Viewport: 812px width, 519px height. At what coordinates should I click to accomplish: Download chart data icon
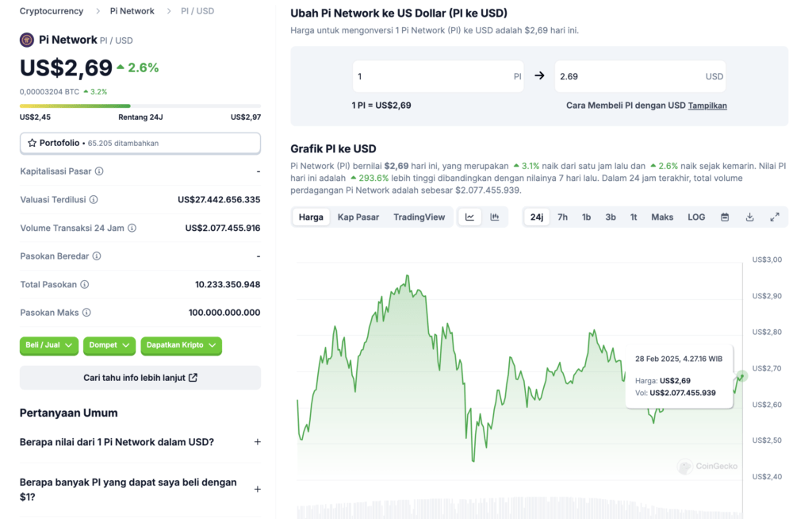[x=750, y=217]
